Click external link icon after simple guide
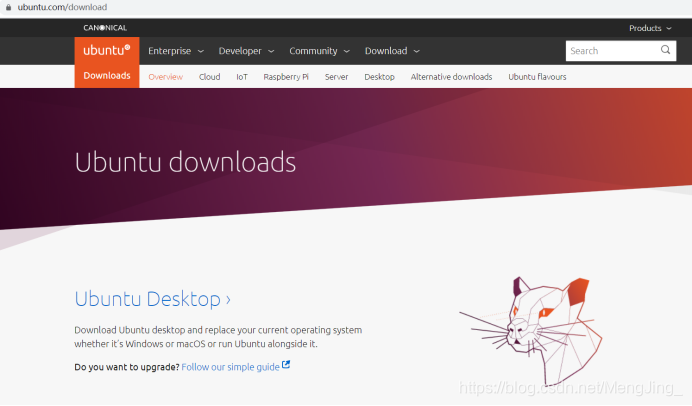Image resolution: width=692 pixels, height=406 pixels. click(286, 365)
